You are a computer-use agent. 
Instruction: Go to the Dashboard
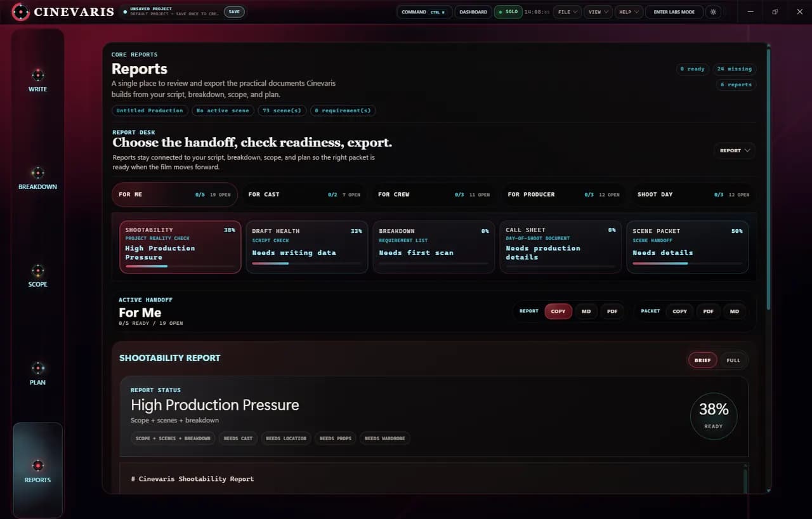[473, 11]
